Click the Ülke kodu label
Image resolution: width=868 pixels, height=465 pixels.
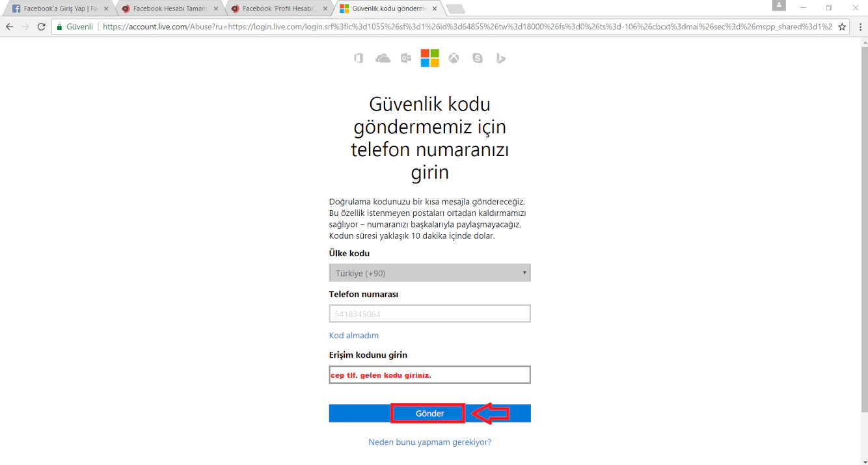point(349,254)
